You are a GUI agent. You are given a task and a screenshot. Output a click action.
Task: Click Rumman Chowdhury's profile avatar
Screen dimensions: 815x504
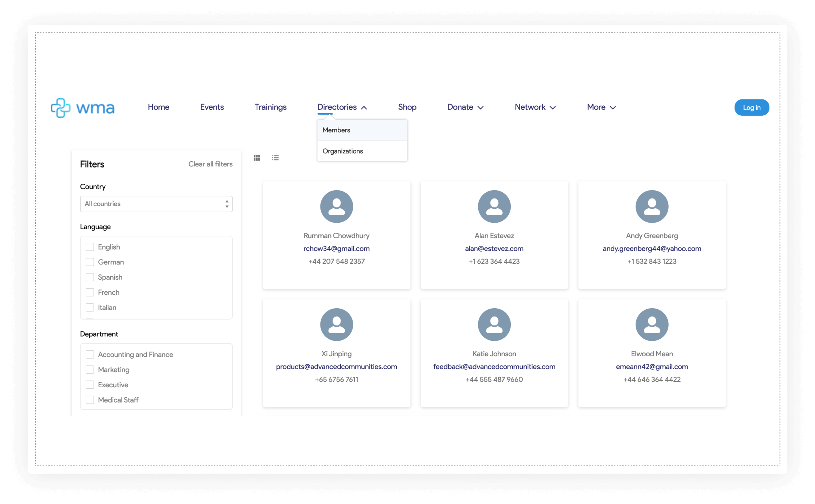(336, 206)
